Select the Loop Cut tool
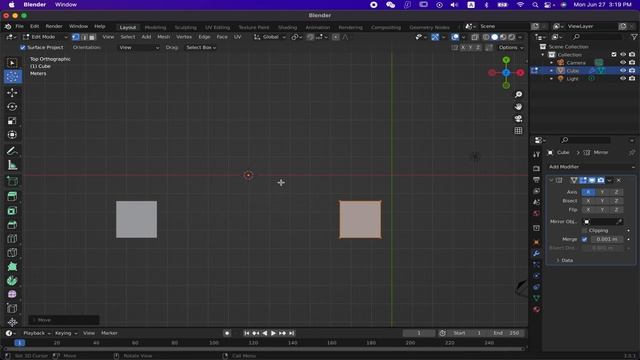 pyautogui.click(x=12, y=238)
